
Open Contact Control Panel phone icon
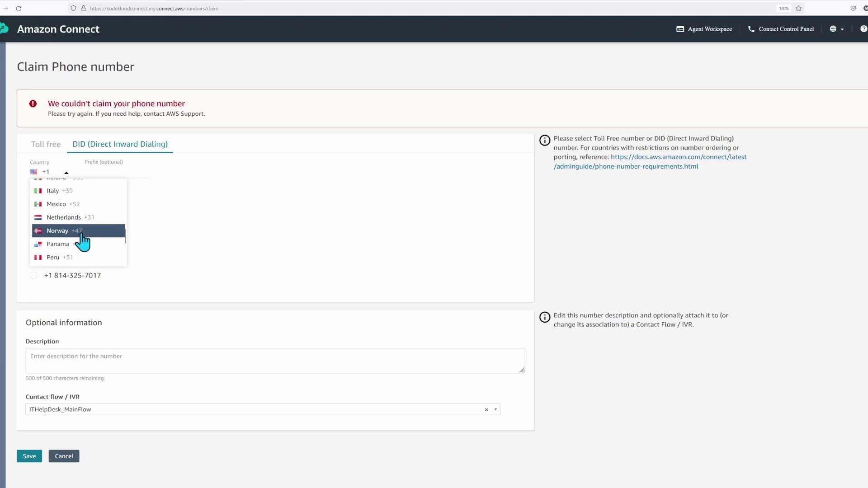coord(751,29)
